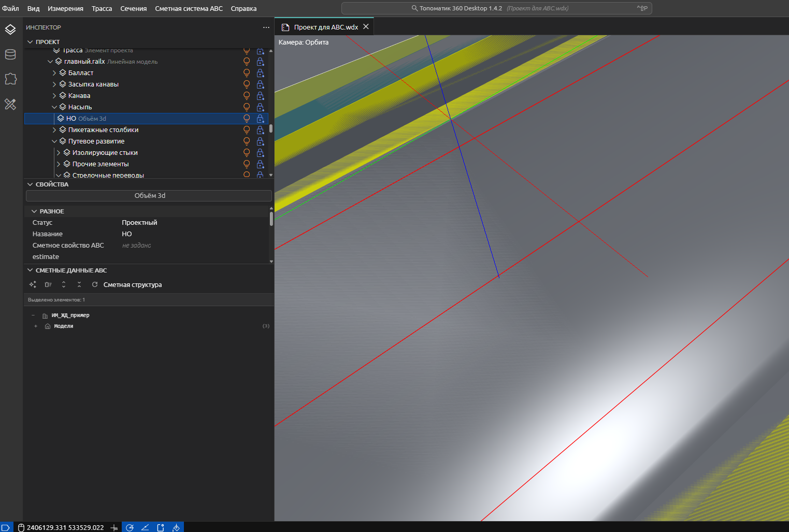This screenshot has height=532, width=789.
Task: Click the paint bucket icon in status bar
Action: [176, 527]
